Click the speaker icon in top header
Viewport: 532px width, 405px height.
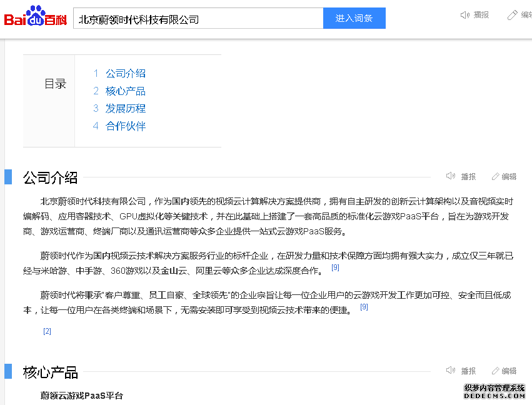coord(464,15)
